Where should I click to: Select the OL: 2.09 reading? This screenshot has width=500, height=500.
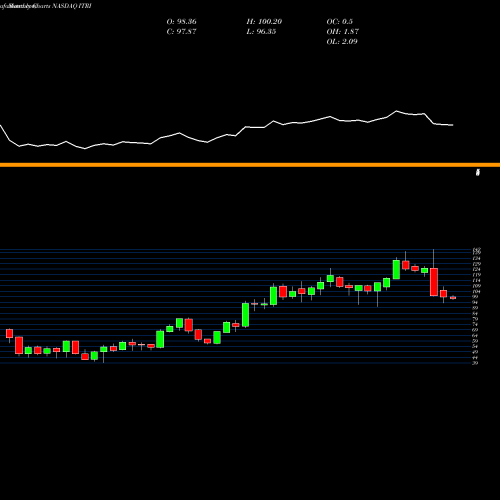point(342,42)
